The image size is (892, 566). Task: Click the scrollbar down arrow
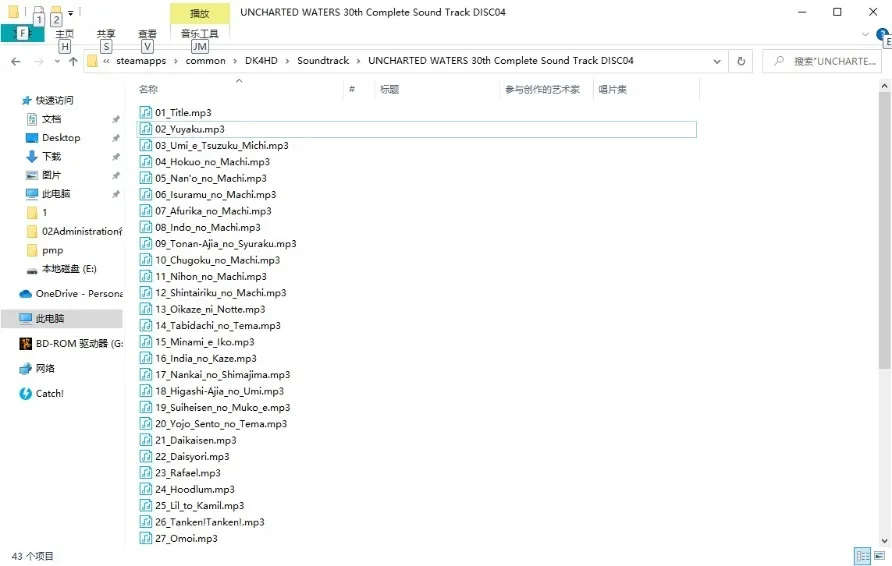pyautogui.click(x=884, y=540)
